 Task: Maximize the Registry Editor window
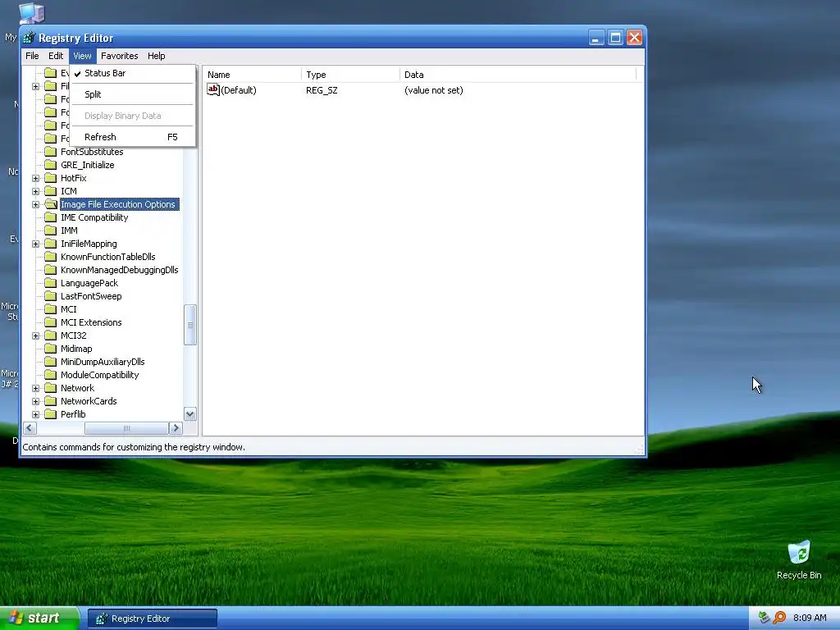[x=615, y=38]
